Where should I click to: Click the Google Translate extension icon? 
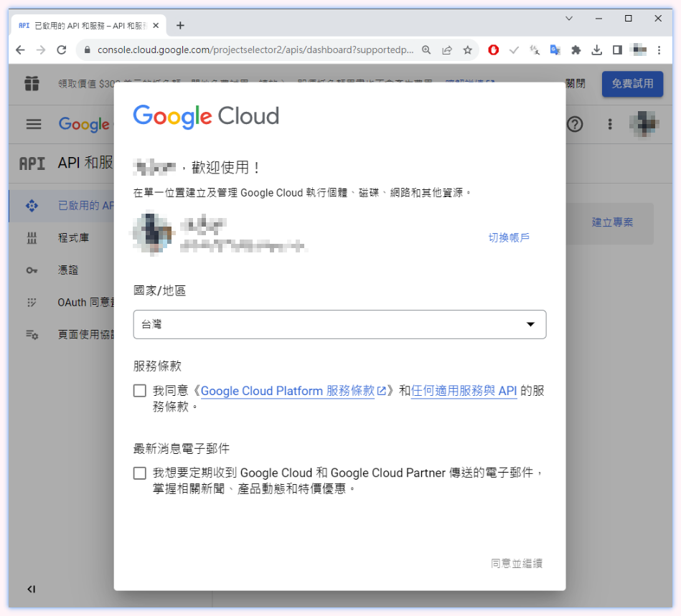point(555,50)
